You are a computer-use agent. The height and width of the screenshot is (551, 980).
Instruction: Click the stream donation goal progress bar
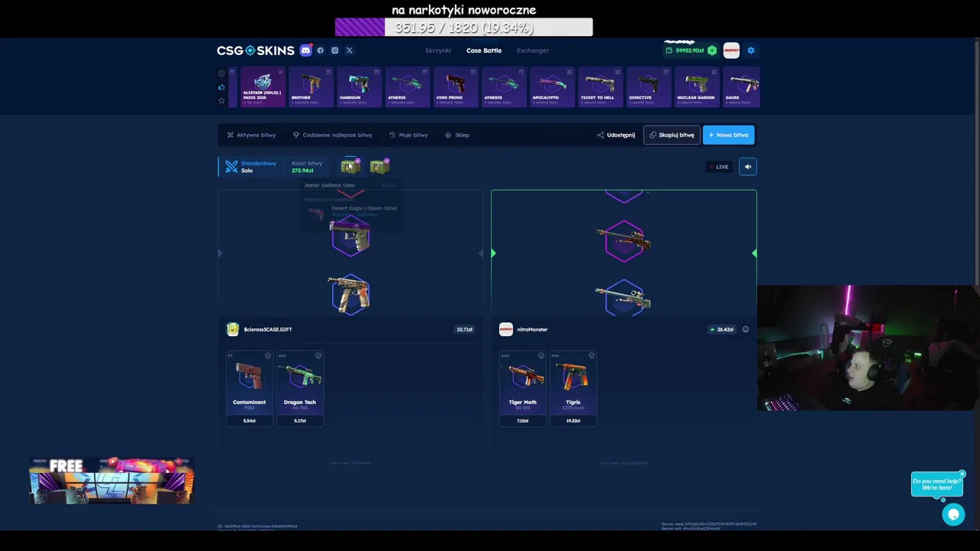(x=464, y=28)
